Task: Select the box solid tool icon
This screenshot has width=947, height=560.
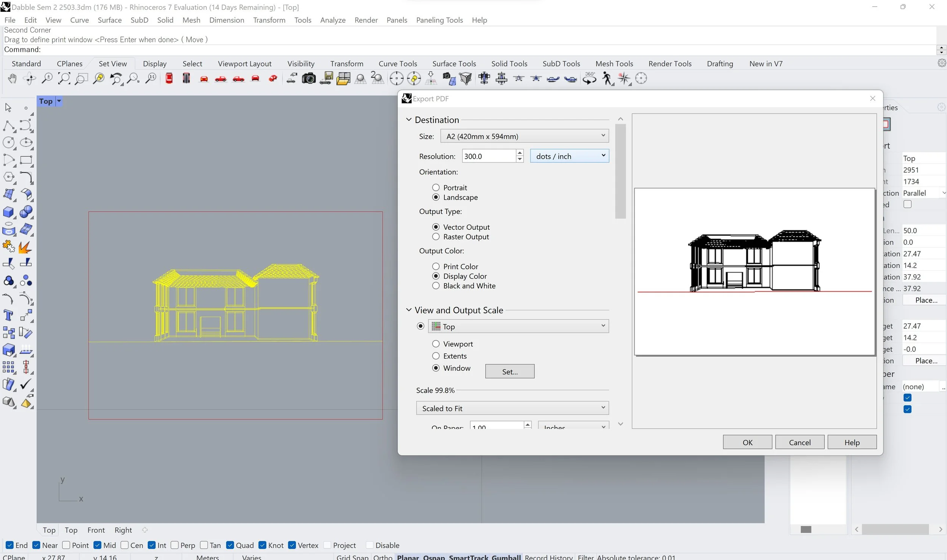Action: [x=8, y=212]
